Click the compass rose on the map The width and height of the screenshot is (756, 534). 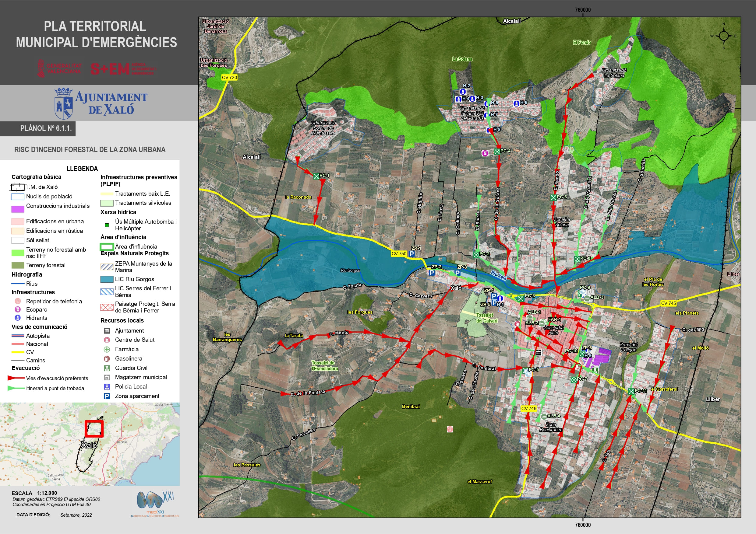click(x=723, y=36)
